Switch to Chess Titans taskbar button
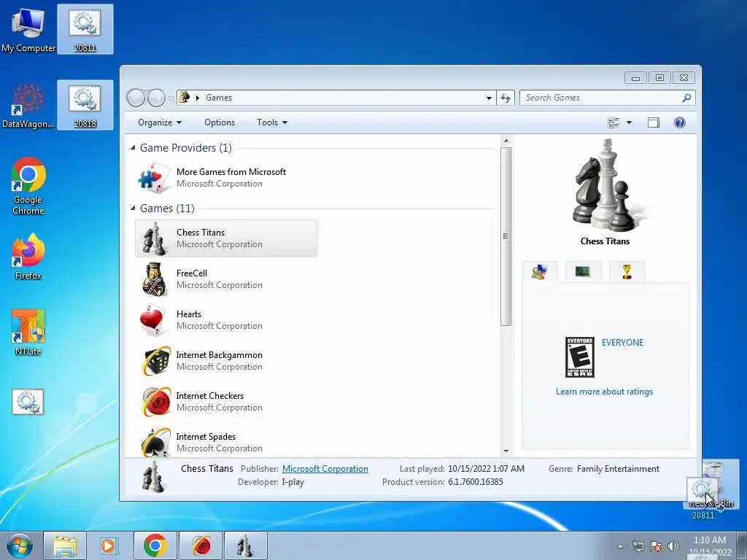The image size is (747, 560). (x=245, y=545)
